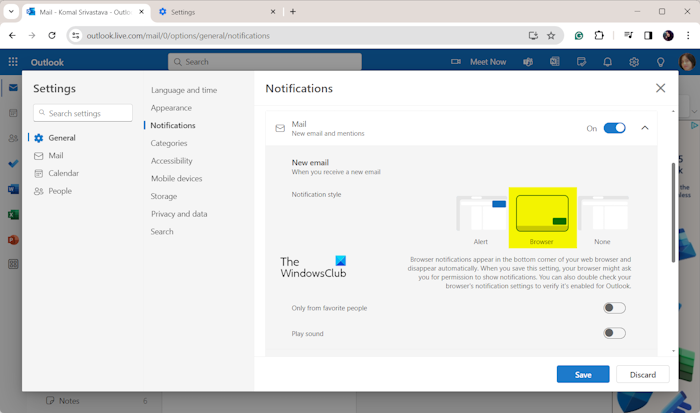The image size is (700, 413).
Task: Collapse the Mail notifications section chevron
Action: 645,128
